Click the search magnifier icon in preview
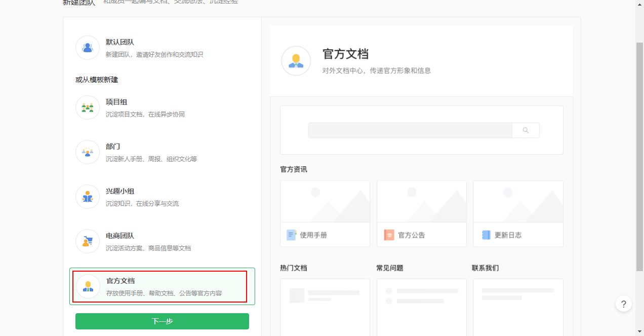The width and height of the screenshot is (644, 336). 526,130
